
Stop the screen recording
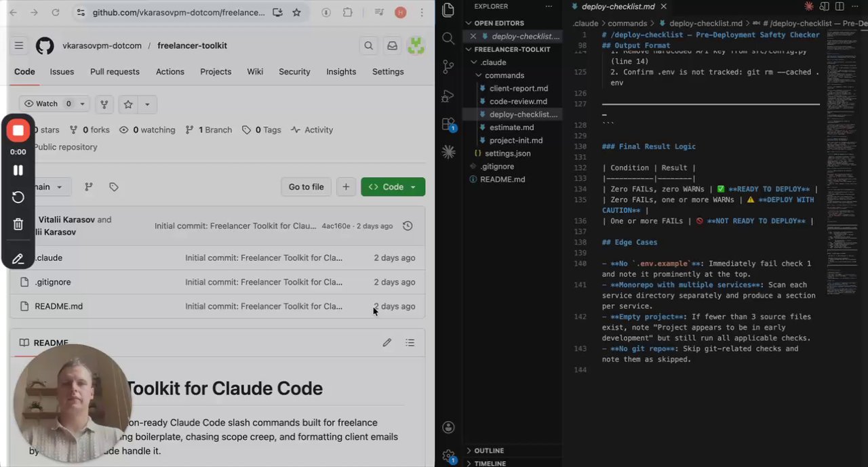(18, 130)
